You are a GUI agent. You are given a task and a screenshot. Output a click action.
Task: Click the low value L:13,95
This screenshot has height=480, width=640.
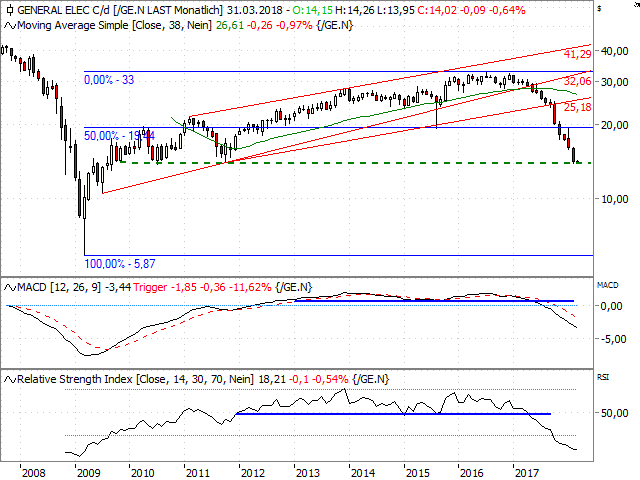(x=396, y=10)
